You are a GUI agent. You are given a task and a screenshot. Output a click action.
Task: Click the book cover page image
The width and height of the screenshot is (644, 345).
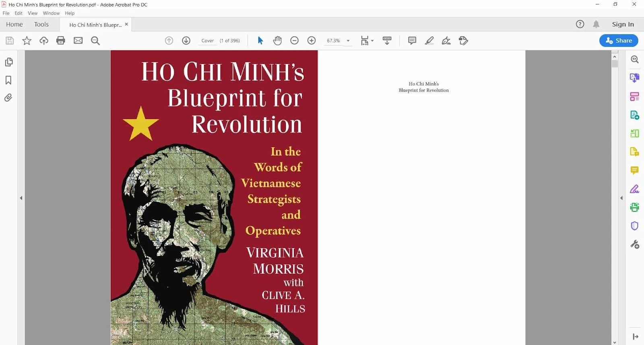(214, 197)
